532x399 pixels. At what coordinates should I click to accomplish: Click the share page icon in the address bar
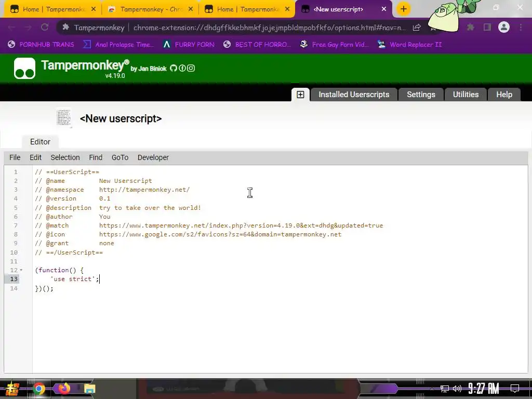[417, 28]
